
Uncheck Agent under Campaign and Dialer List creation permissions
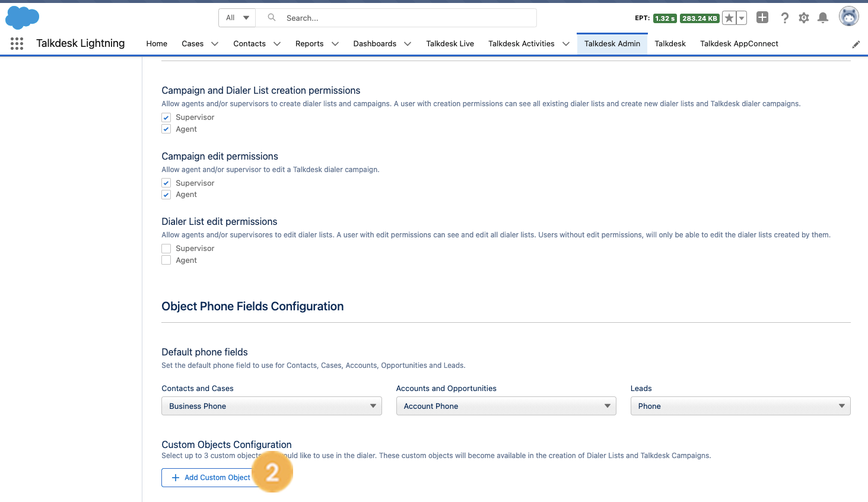(166, 129)
